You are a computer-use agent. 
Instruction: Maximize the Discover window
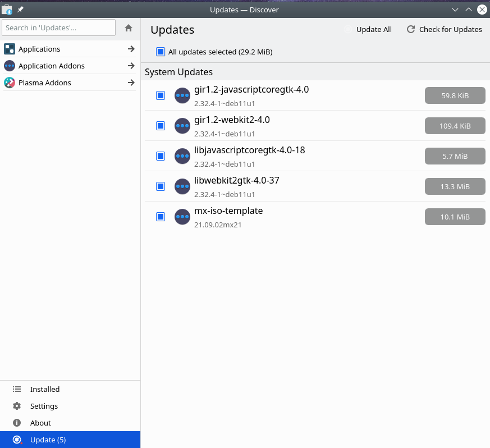(x=469, y=10)
